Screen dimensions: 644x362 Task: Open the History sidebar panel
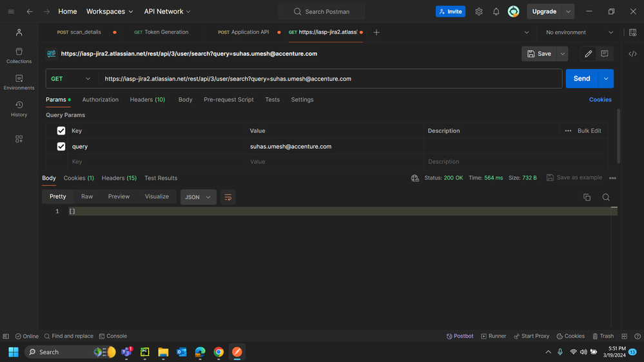[19, 109]
